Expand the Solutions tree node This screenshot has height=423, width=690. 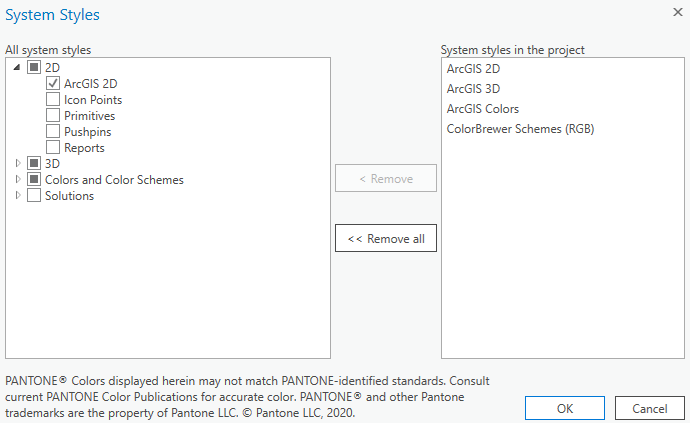18,195
